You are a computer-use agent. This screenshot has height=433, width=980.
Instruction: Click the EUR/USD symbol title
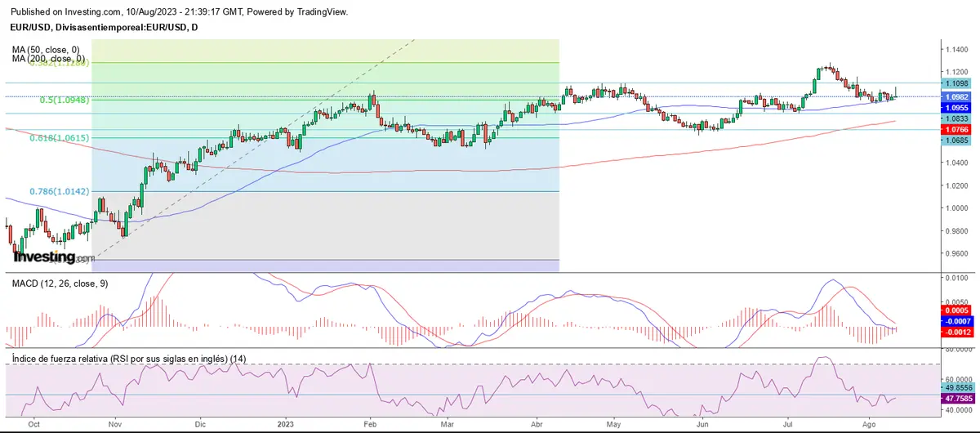pos(102,28)
